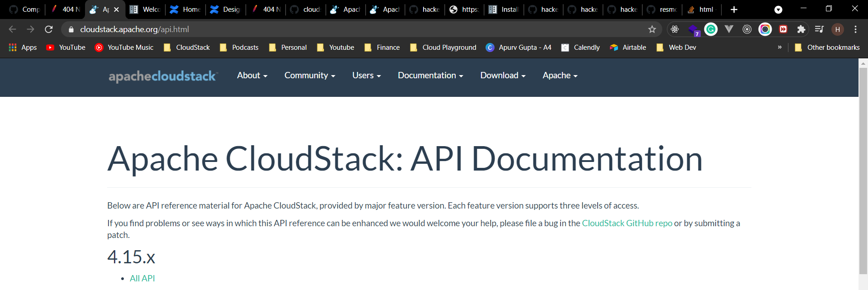Open the profile avatar H

pos(837,29)
